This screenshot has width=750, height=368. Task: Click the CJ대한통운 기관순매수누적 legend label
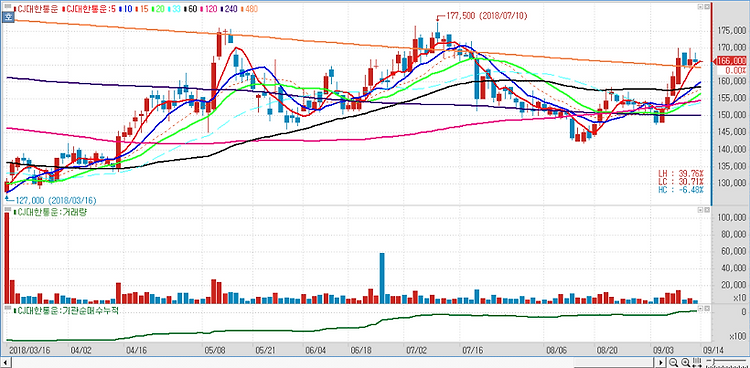[x=66, y=310]
